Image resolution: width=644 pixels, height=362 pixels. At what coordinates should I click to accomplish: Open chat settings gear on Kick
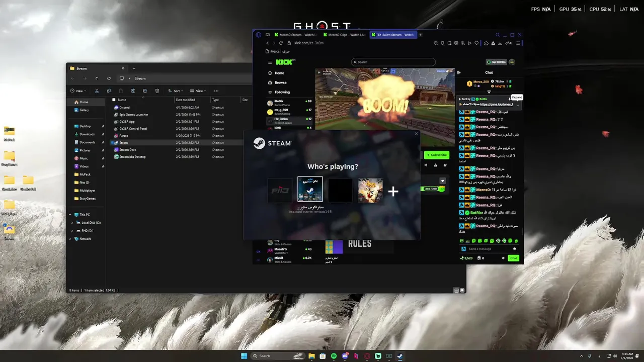tap(503, 258)
